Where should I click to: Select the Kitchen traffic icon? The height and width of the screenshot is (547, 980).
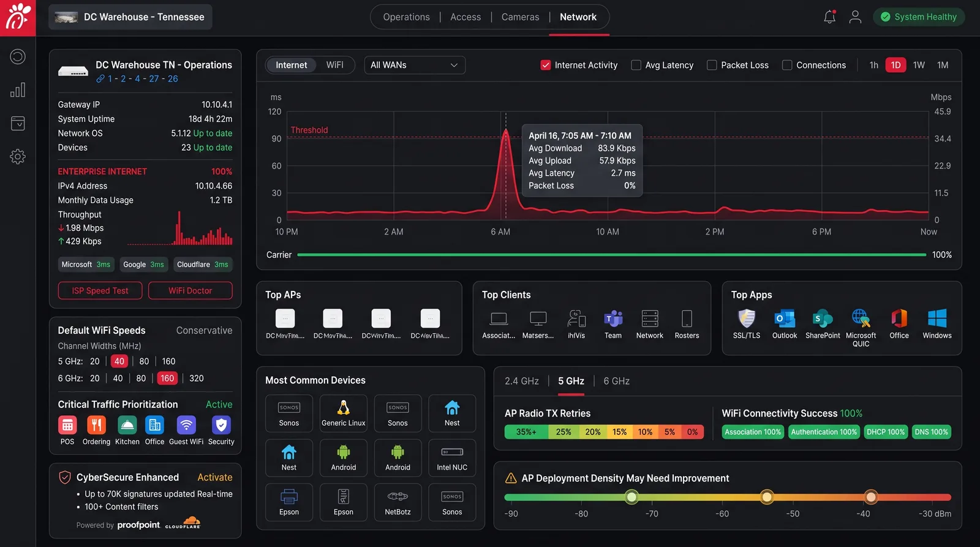[x=127, y=424]
